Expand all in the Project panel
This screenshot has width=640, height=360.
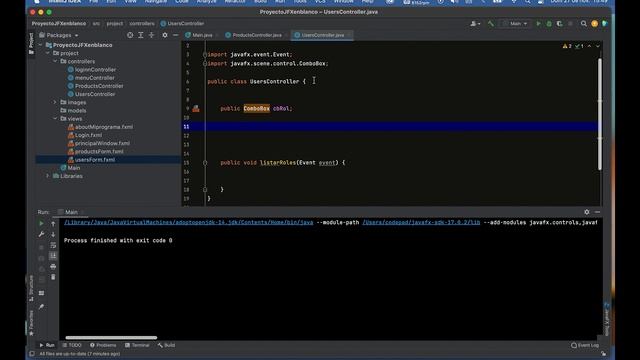point(141,35)
